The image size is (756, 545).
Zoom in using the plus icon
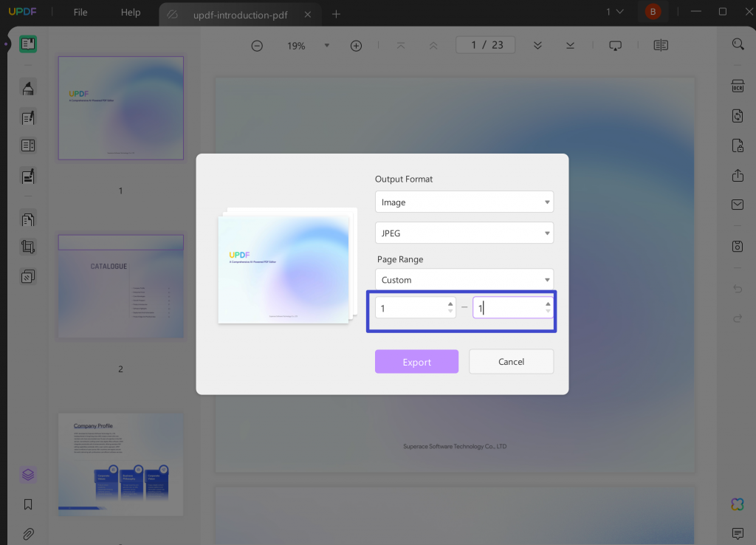356,45
